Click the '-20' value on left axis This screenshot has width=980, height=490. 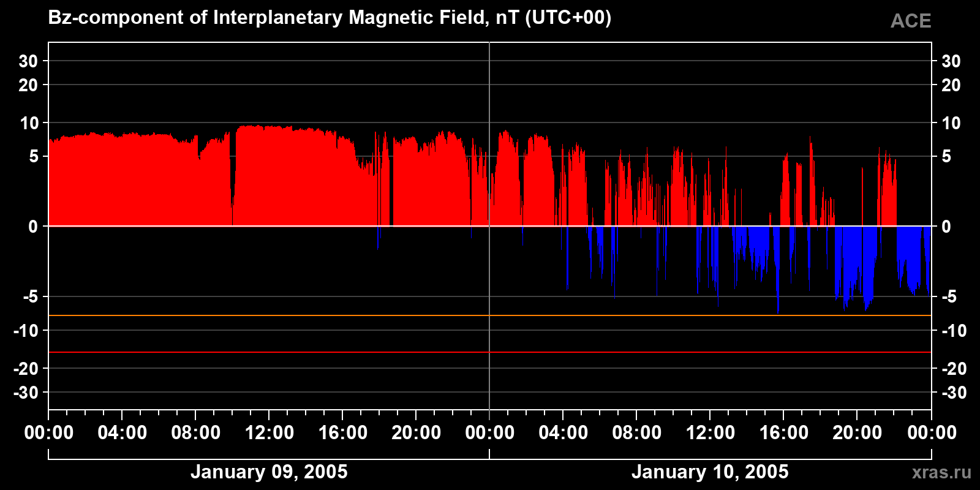point(26,369)
